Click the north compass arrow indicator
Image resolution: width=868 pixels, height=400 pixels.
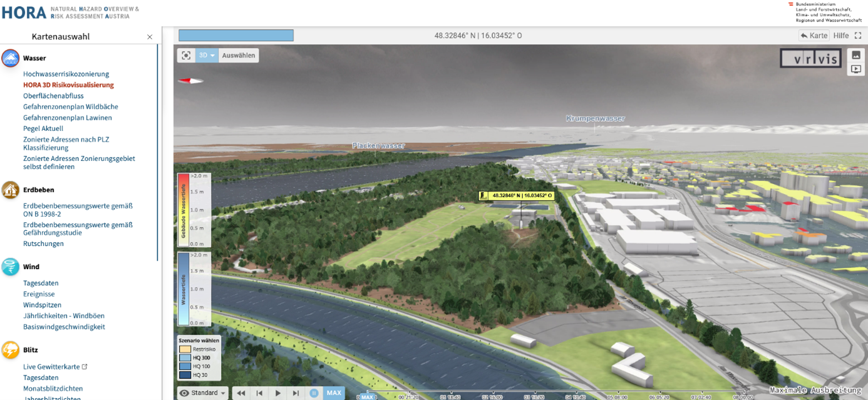[x=190, y=80]
